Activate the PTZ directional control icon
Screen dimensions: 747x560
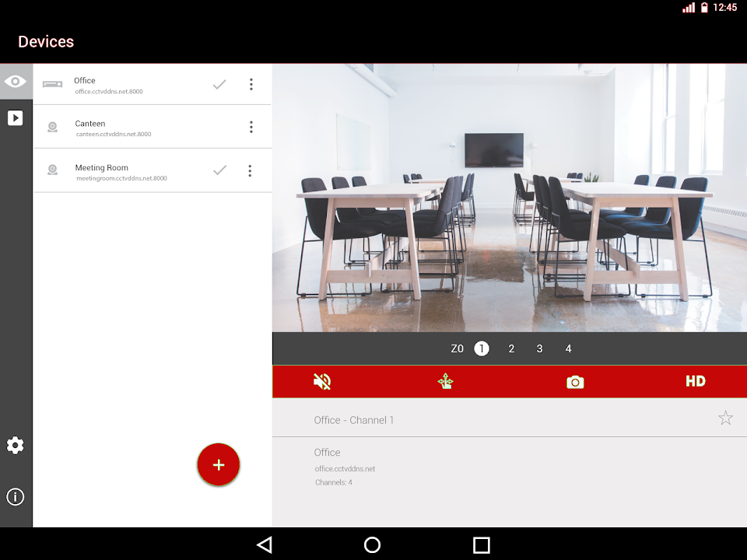[x=445, y=381]
